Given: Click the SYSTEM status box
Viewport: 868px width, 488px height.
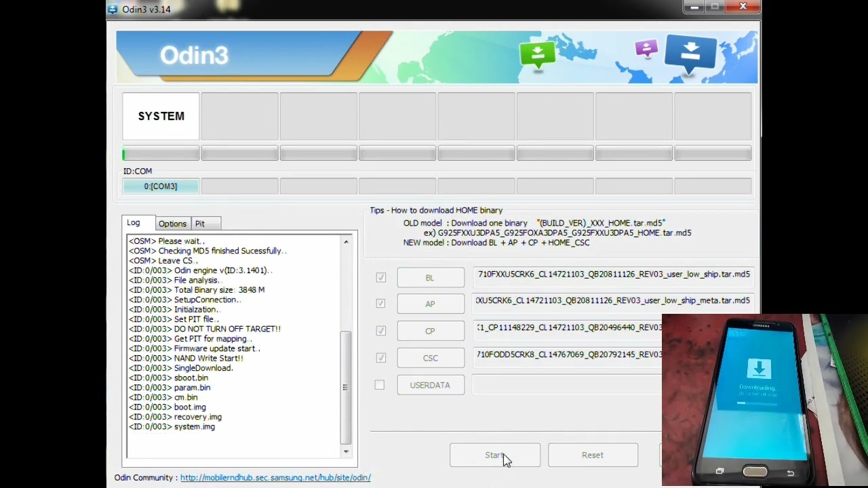Looking at the screenshot, I should click(x=161, y=117).
